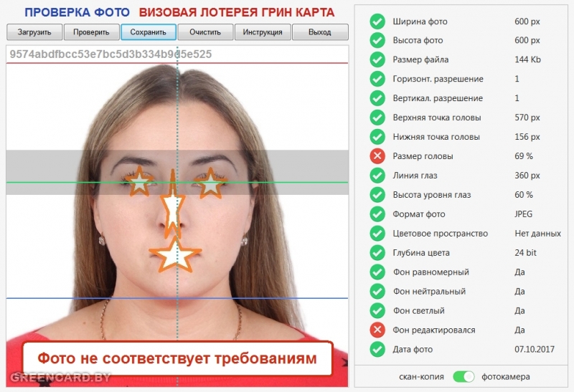Click the green check beside Глубина цвета
Screen dimensions: 574x392
click(x=377, y=253)
